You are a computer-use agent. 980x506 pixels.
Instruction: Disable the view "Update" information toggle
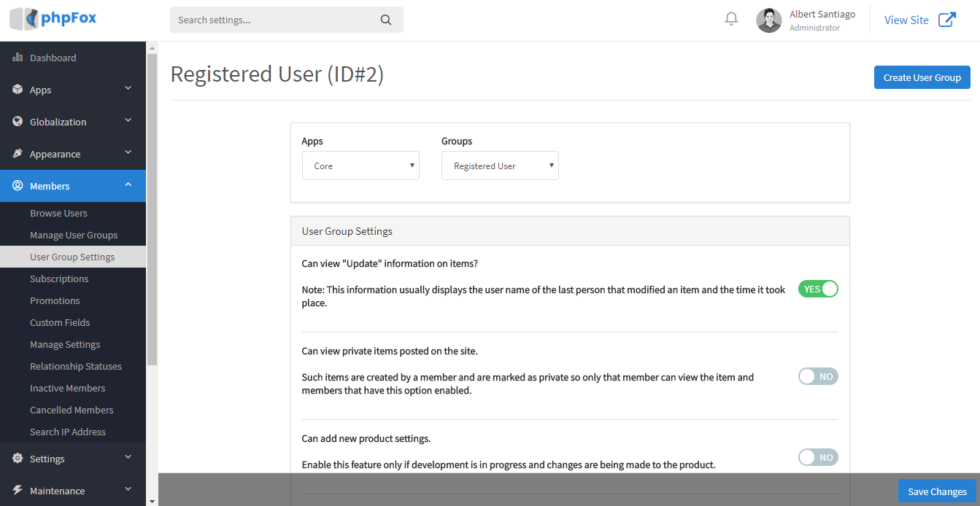(818, 289)
